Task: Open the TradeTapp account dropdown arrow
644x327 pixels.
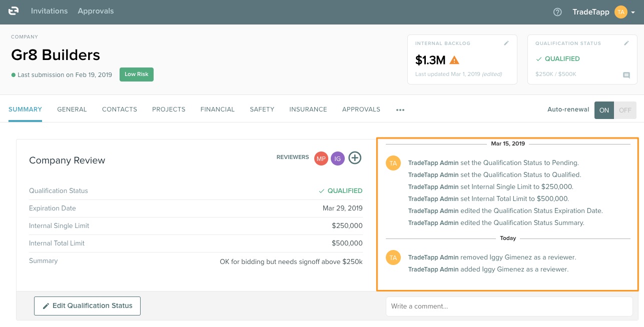Action: (x=633, y=12)
